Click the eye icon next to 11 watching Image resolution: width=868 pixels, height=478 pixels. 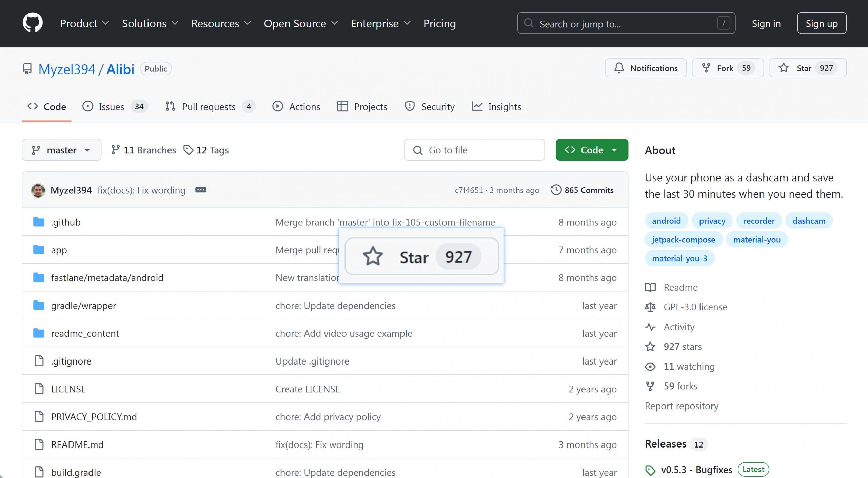(650, 367)
